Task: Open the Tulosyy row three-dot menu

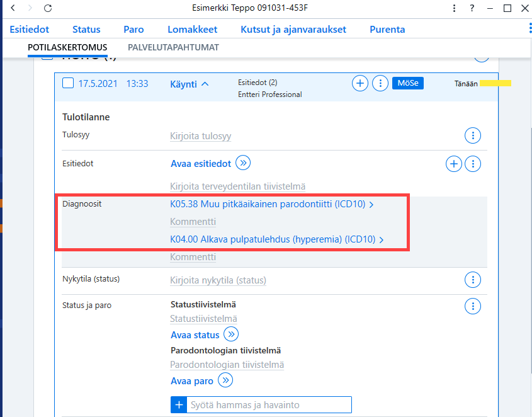Action: [x=473, y=136]
